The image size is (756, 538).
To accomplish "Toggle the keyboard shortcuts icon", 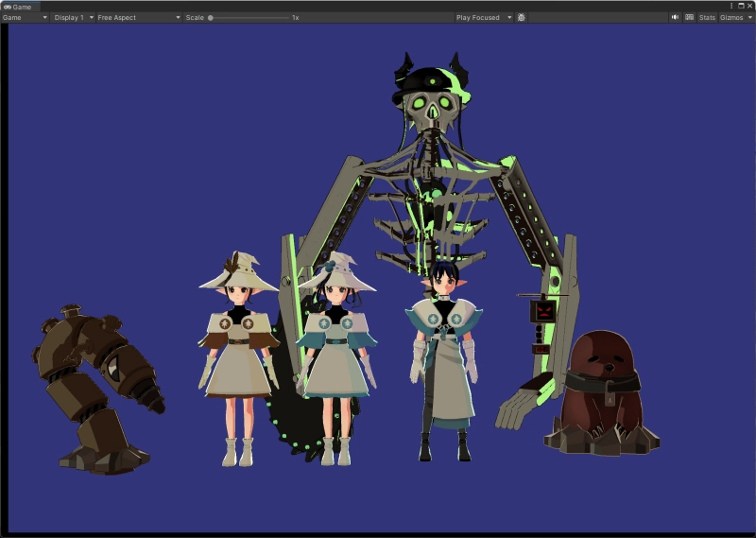I will pyautogui.click(x=689, y=17).
